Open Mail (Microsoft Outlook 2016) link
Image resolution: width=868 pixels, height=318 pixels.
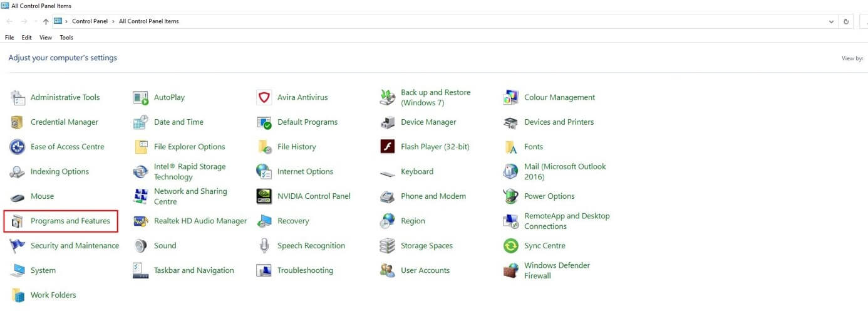565,172
